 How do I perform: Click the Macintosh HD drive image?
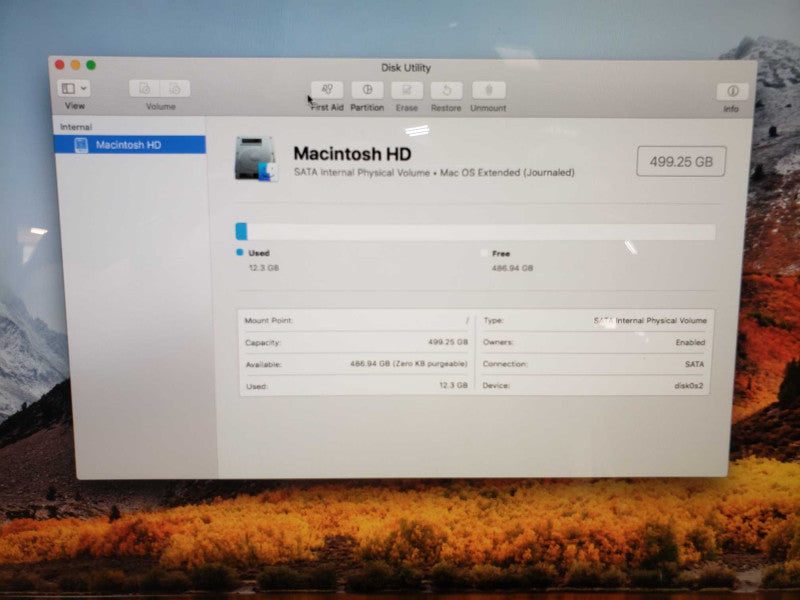click(x=256, y=159)
